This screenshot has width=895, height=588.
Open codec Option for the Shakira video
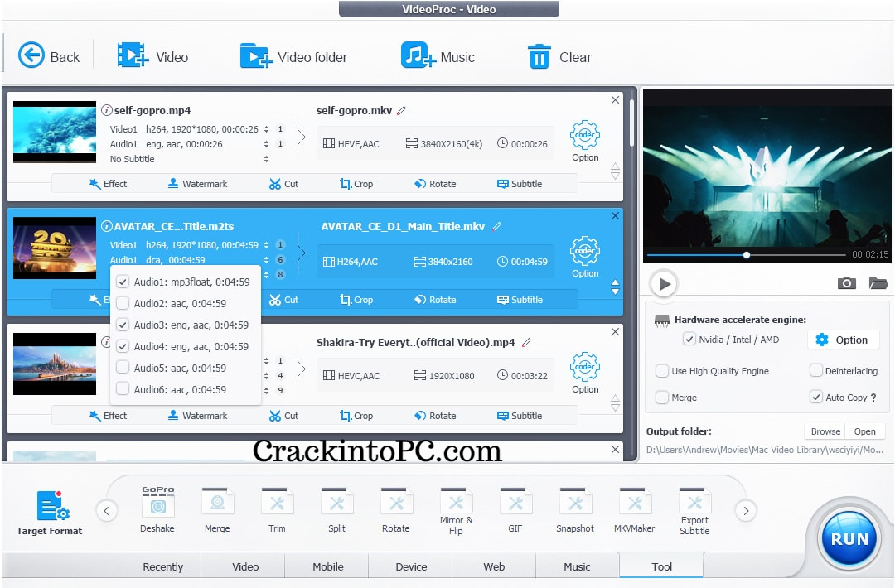coord(585,373)
